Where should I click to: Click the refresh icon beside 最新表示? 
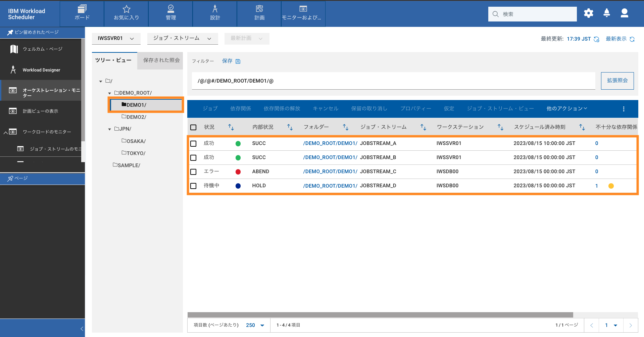click(x=632, y=39)
